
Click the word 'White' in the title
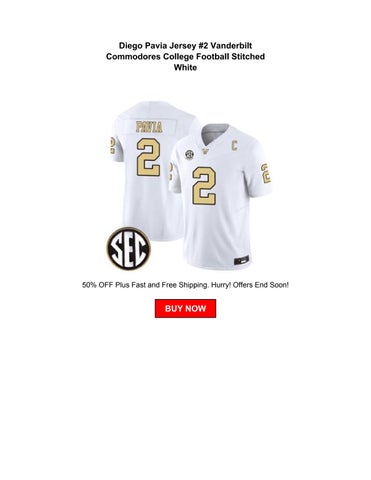coord(185,67)
